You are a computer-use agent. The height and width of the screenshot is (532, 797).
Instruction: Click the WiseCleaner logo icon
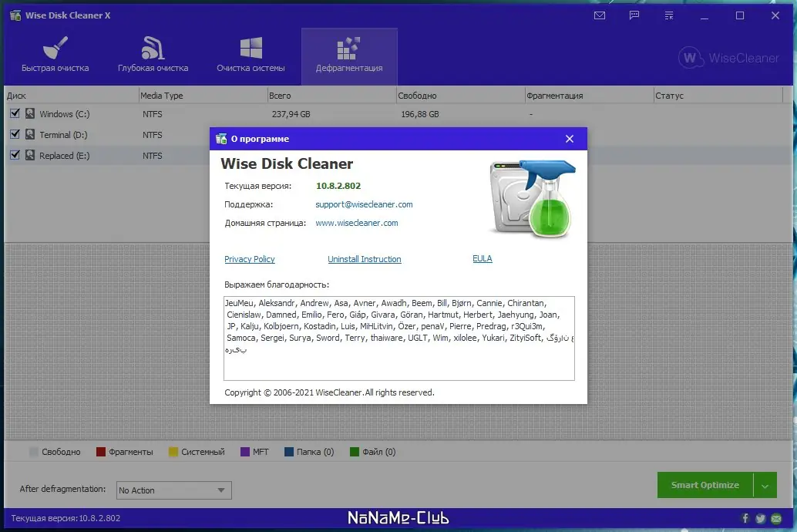(691, 57)
